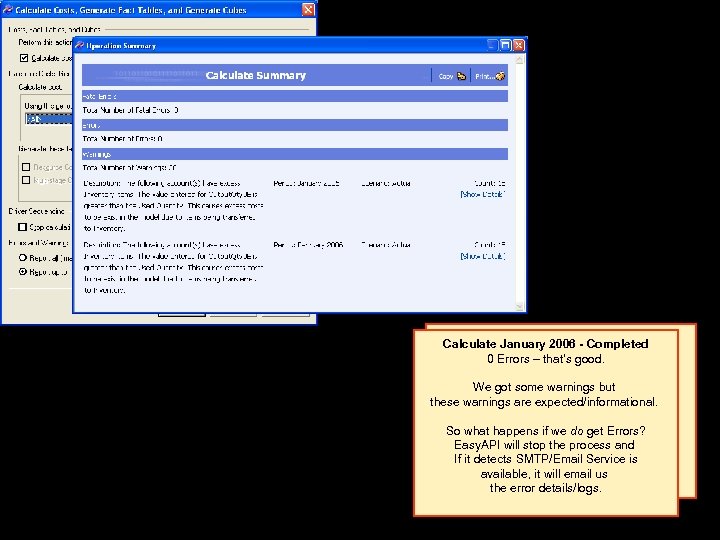Click the Copy icon in Calculate Summary

(461, 76)
